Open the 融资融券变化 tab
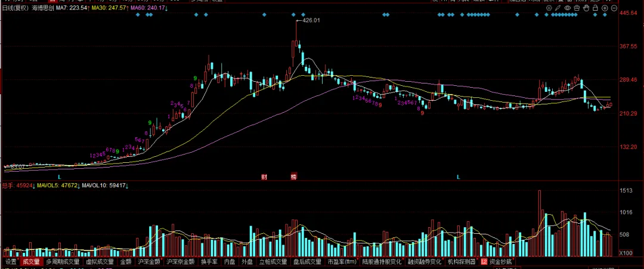This screenshot has height=269, width=644. click(x=425, y=261)
